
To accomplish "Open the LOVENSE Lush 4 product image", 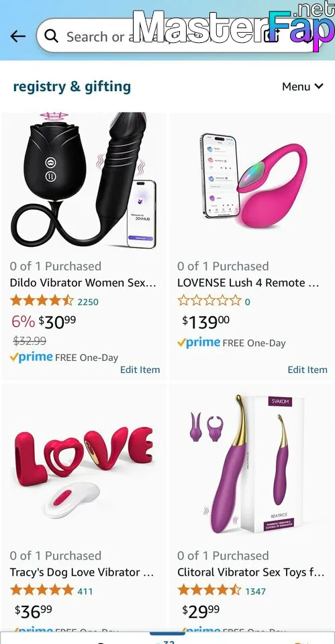I will [x=252, y=180].
